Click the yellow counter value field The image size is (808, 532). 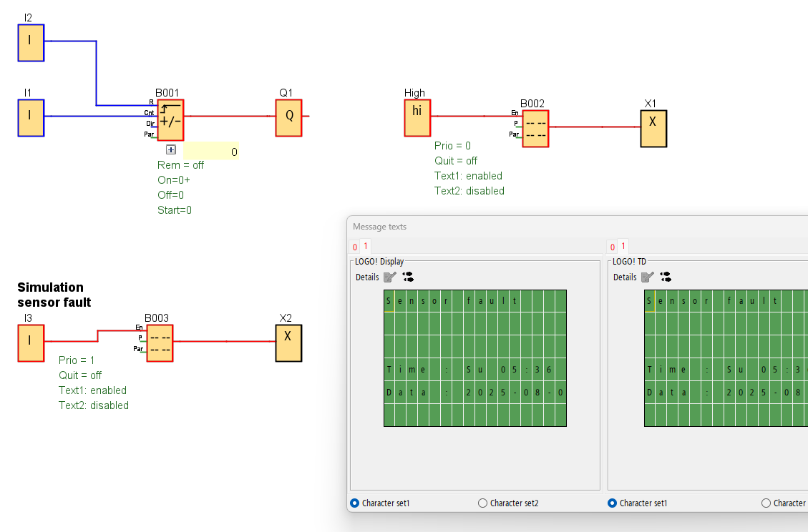coord(211,151)
